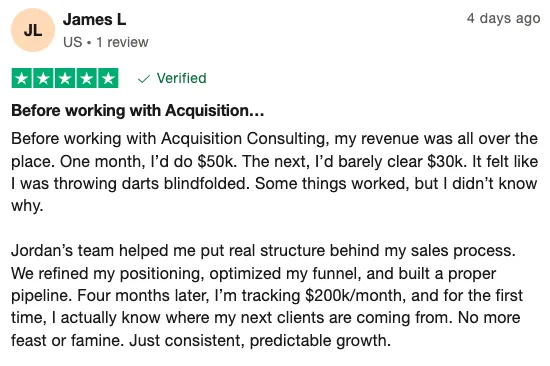Click the Verified checkmark icon
The height and width of the screenshot is (366, 550).
point(144,79)
